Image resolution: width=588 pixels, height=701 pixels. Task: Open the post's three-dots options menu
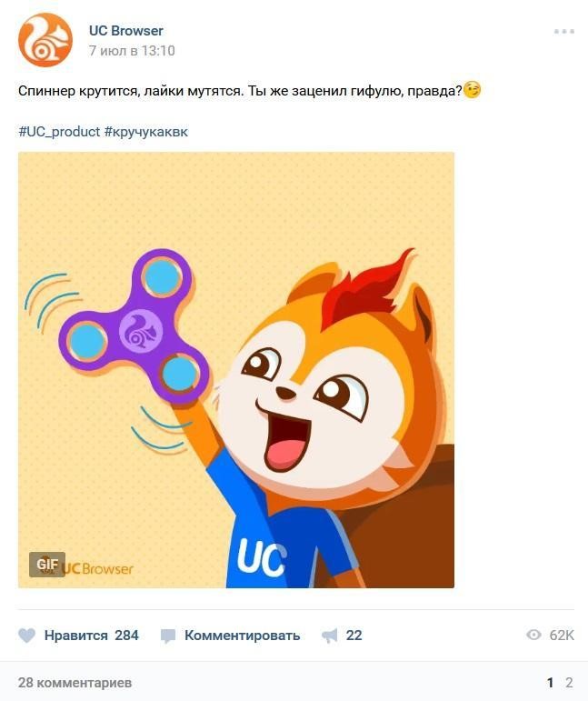563,31
